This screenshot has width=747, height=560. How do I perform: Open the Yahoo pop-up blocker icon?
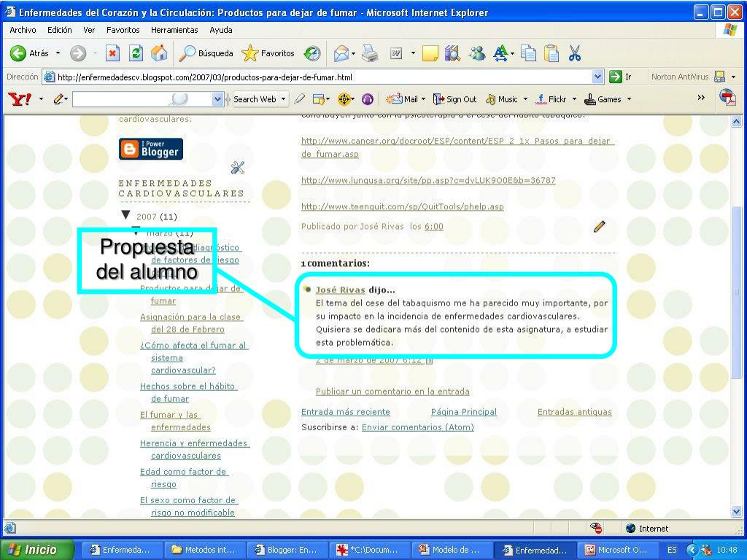pyautogui.click(x=318, y=99)
